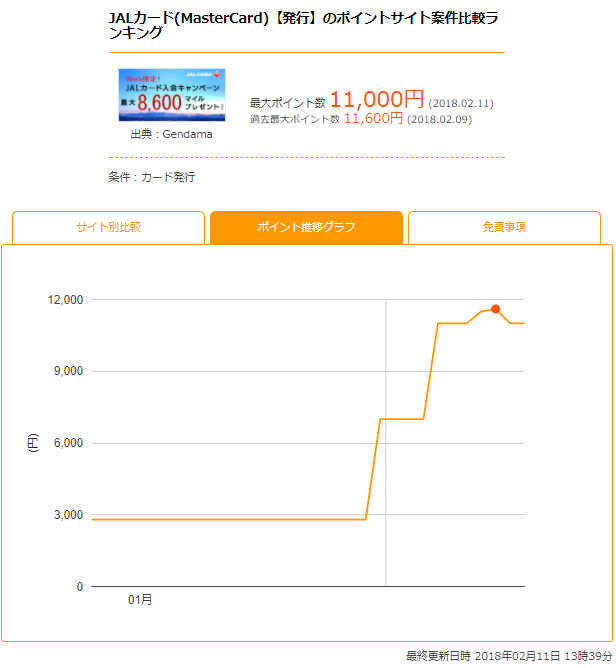The height and width of the screenshot is (668, 616).
Task: Click the 3,000 y-axis label
Action: (x=68, y=515)
